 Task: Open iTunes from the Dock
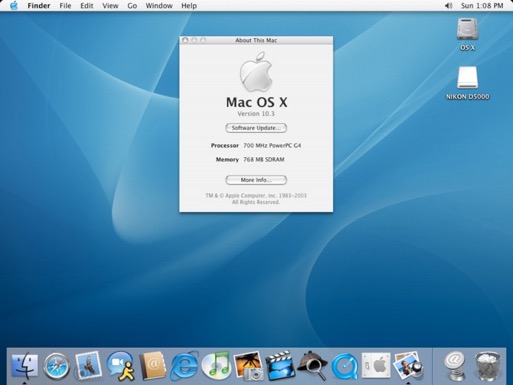pos(216,366)
